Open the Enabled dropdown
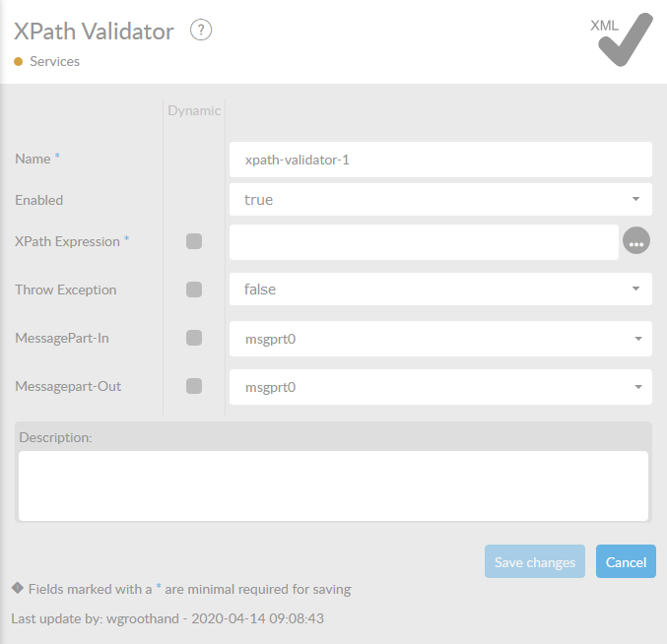This screenshot has height=644, width=667. (440, 200)
